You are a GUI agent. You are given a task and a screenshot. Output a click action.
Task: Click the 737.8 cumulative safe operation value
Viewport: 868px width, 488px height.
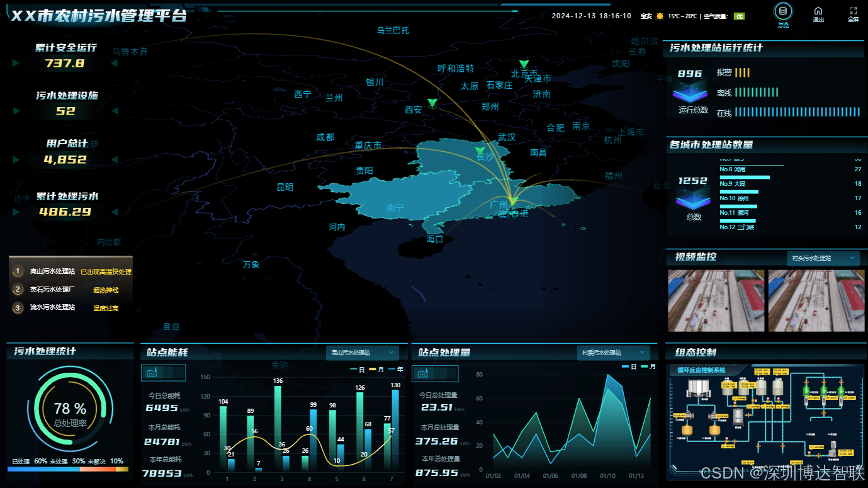(x=65, y=63)
